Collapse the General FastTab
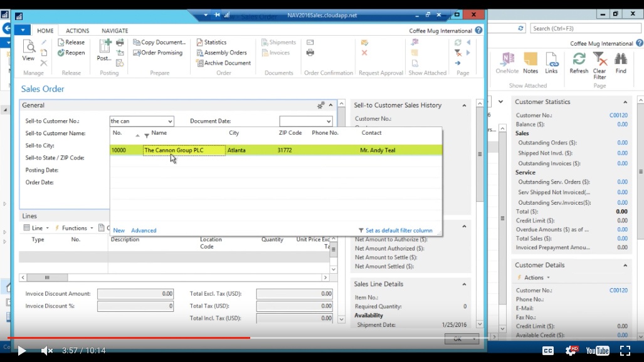Viewport: 644px width, 362px height. (330, 105)
